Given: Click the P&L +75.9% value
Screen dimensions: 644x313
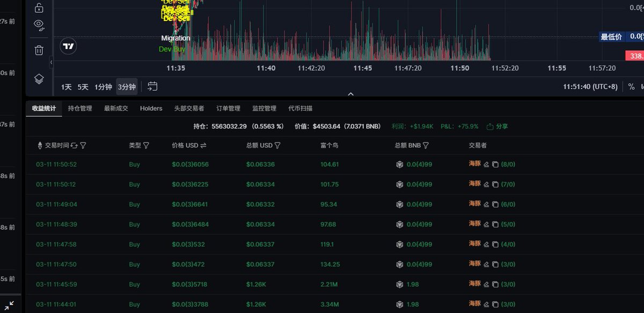Looking at the screenshot, I should click(459, 126).
